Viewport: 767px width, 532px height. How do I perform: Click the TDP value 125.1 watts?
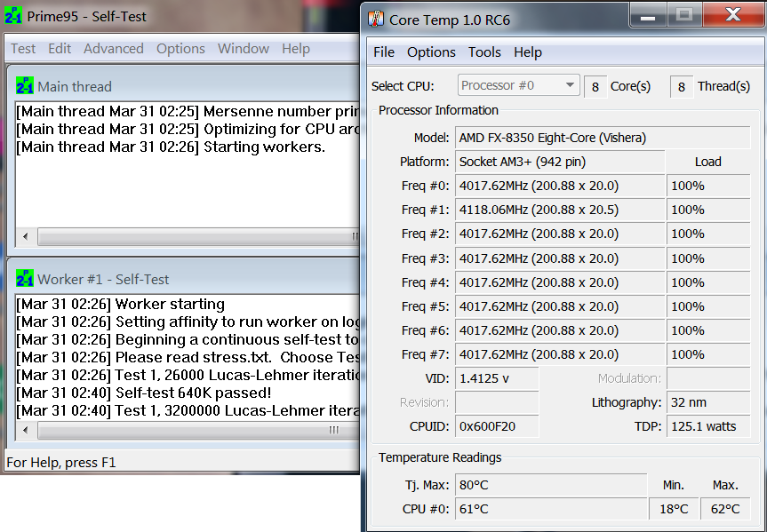click(x=708, y=426)
